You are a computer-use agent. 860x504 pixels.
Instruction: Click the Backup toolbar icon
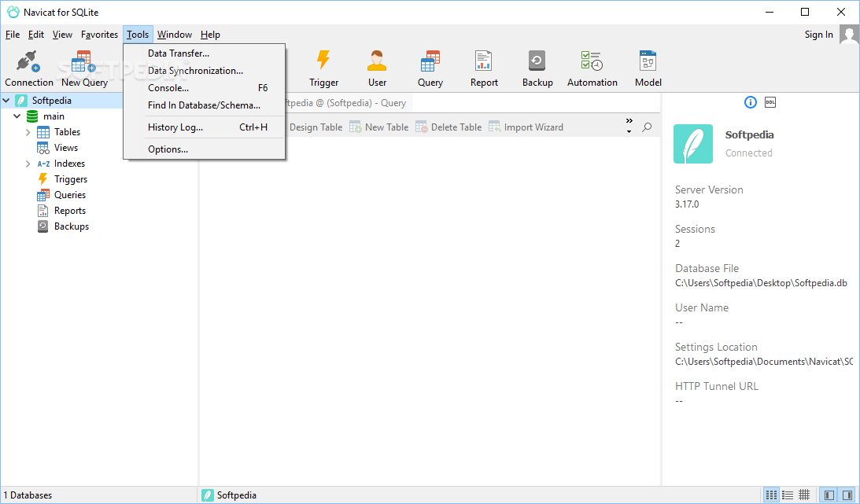[x=537, y=68]
